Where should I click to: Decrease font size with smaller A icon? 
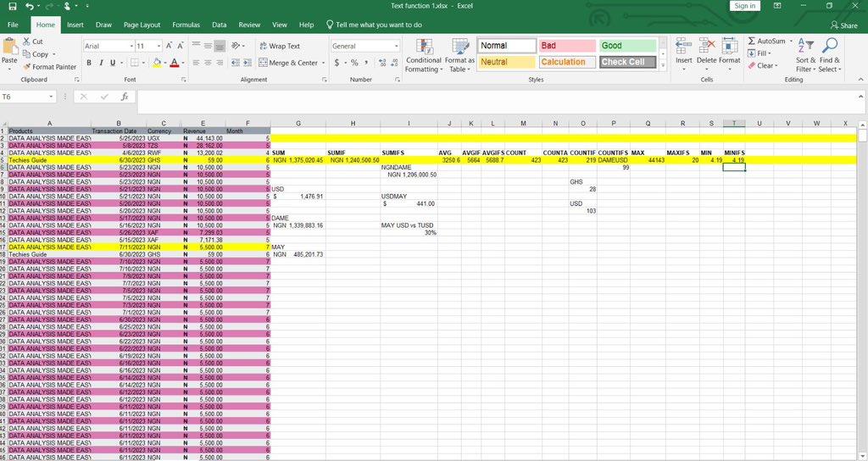(181, 46)
